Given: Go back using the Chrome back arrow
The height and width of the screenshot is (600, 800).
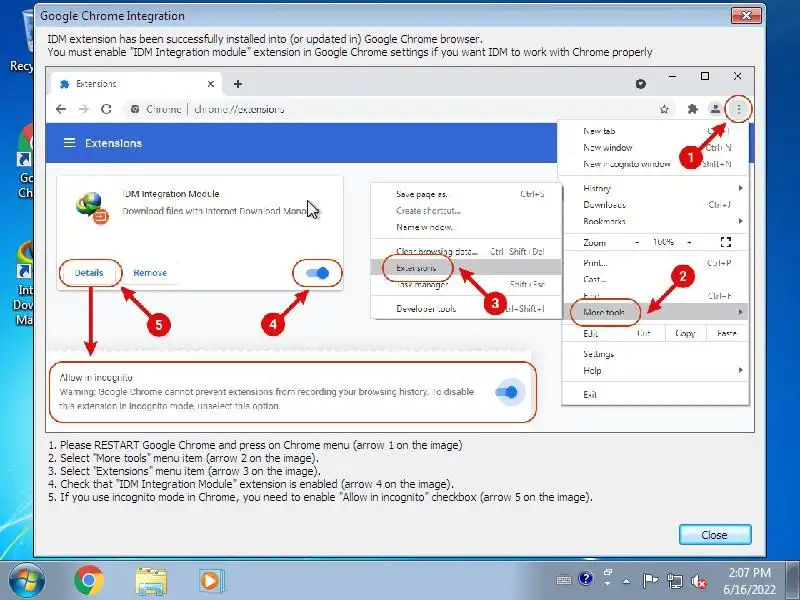Looking at the screenshot, I should 61,109.
